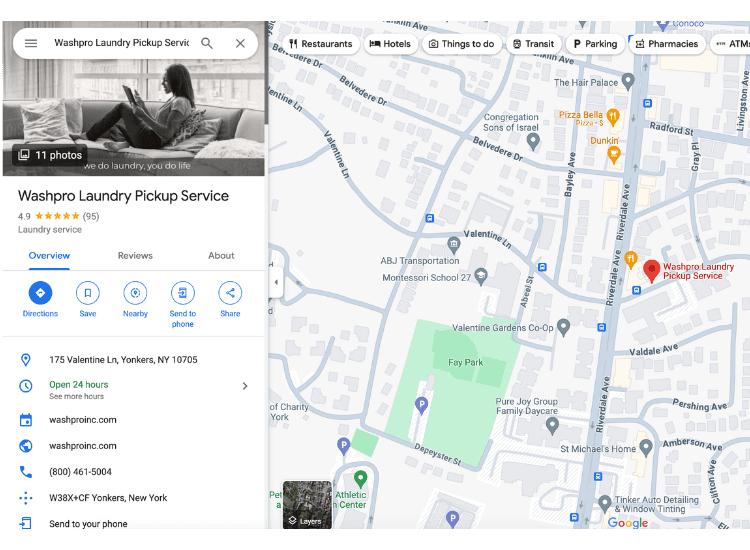Open the Layers map thumbnail
Screen dimensions: 750x550
click(x=307, y=505)
